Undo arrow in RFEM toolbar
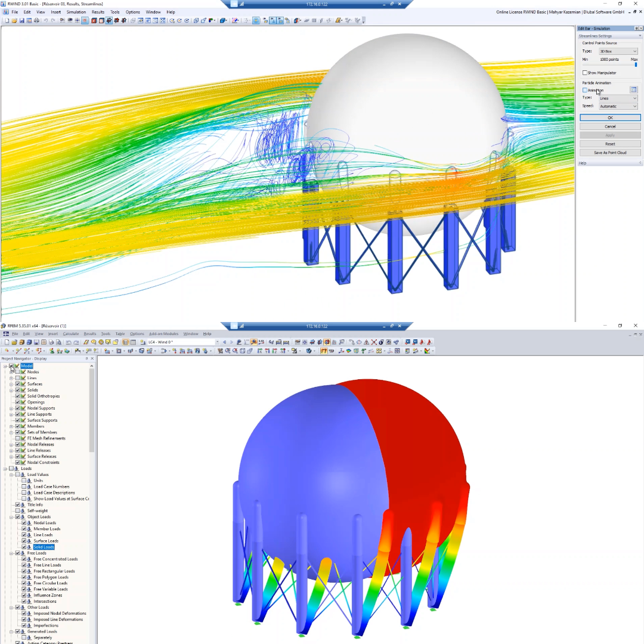This screenshot has height=644, width=644. [x=69, y=342]
